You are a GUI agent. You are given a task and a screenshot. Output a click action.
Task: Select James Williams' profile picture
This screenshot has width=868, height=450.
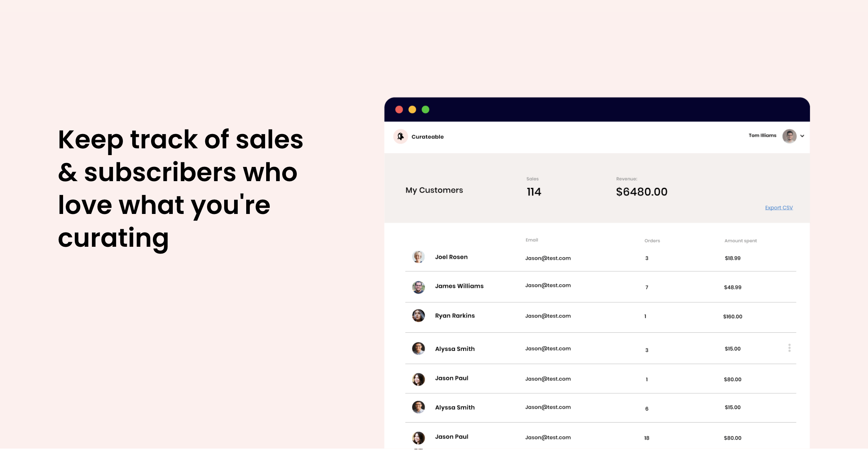point(418,287)
